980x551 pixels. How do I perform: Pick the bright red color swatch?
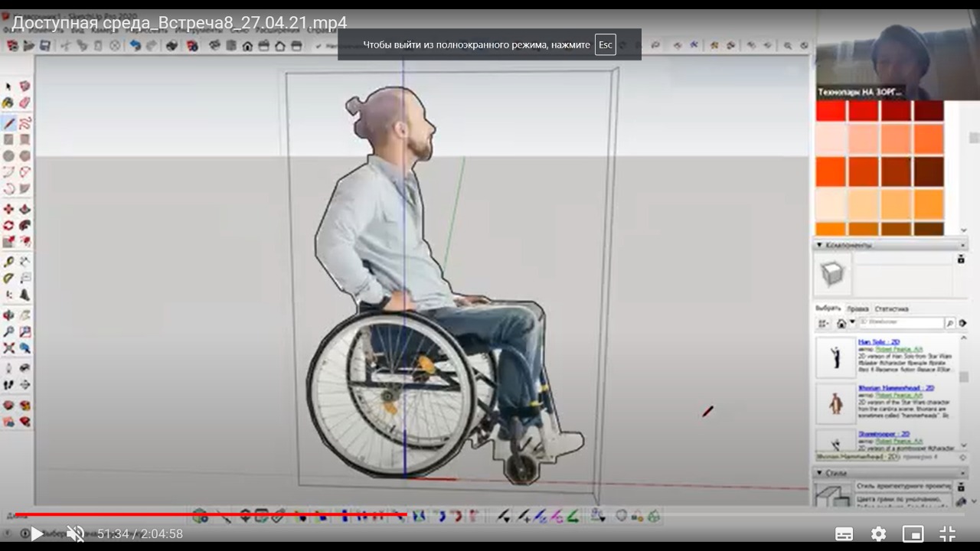pyautogui.click(x=831, y=111)
